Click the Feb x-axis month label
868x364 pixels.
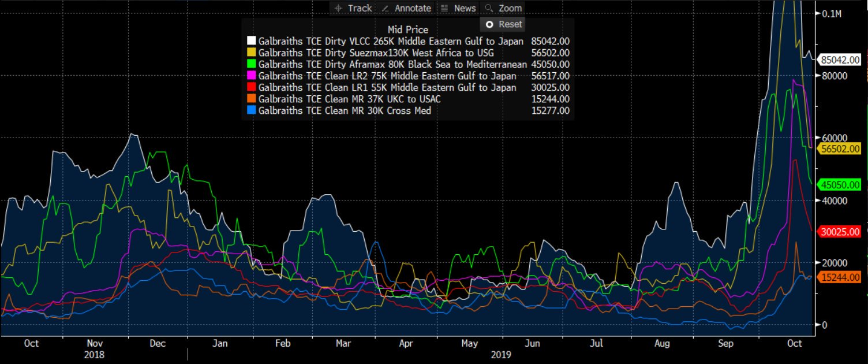pyautogui.click(x=282, y=343)
